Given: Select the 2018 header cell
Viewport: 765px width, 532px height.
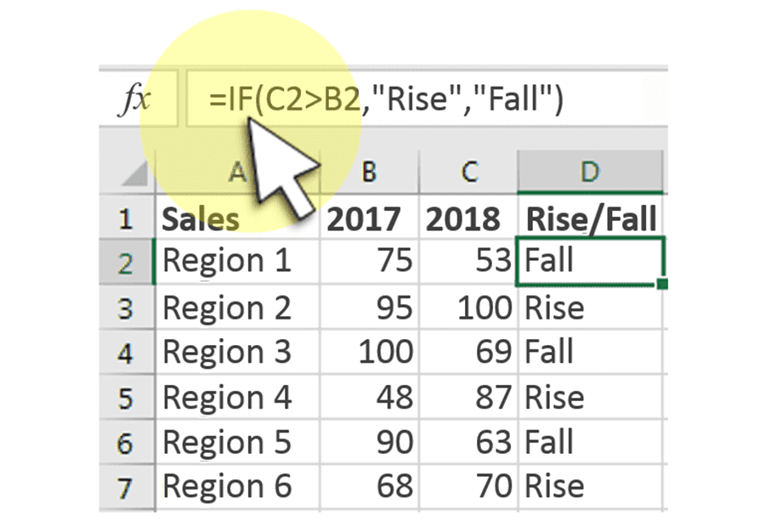Looking at the screenshot, I should click(468, 219).
